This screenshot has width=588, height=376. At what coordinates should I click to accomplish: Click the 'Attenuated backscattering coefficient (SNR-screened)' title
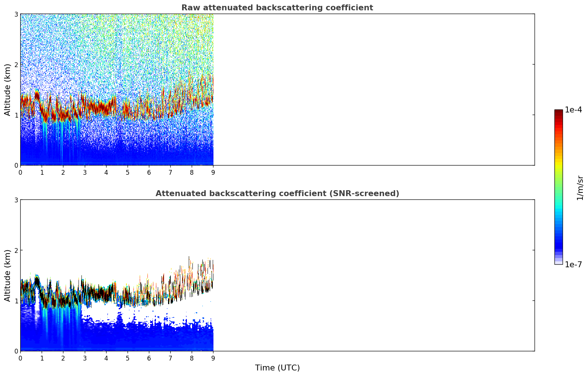tap(277, 194)
